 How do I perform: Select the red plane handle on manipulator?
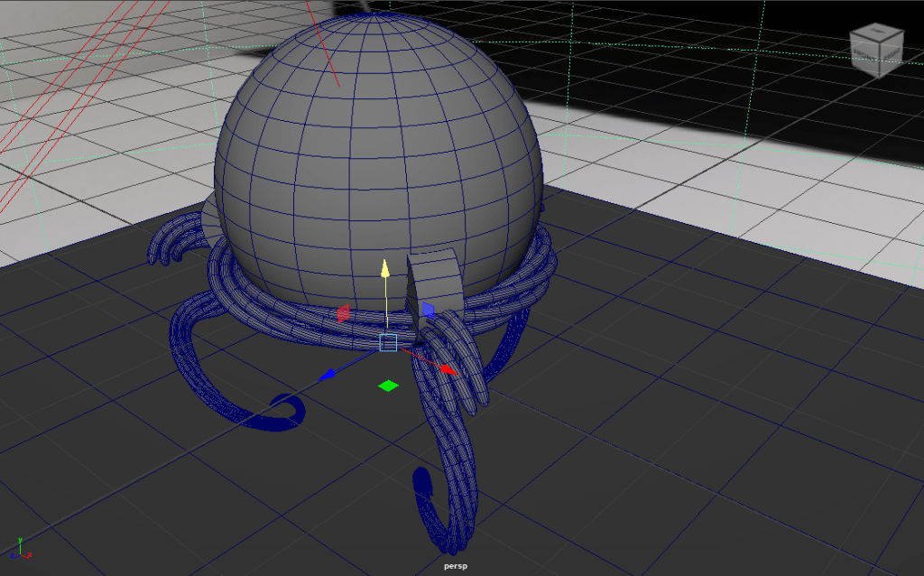click(x=343, y=313)
